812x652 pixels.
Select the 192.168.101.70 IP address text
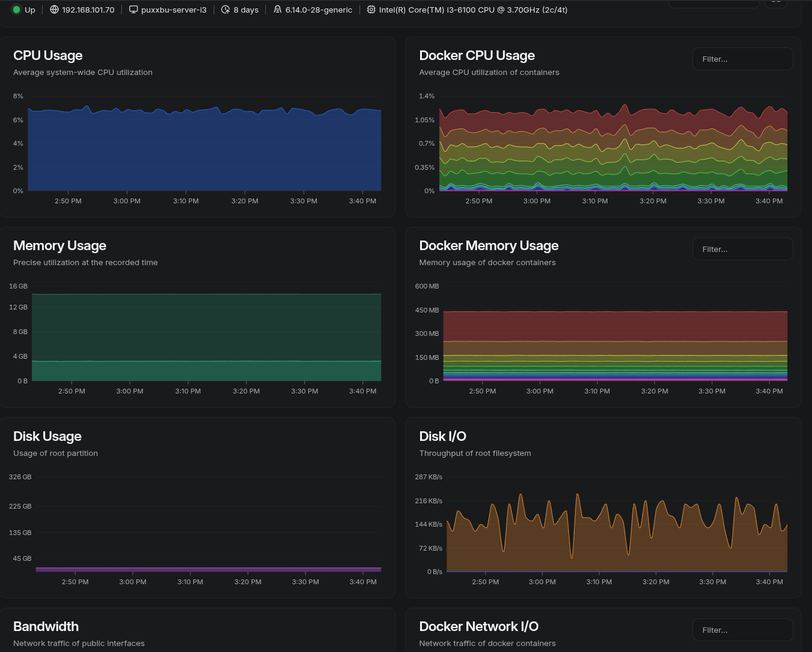[88, 10]
